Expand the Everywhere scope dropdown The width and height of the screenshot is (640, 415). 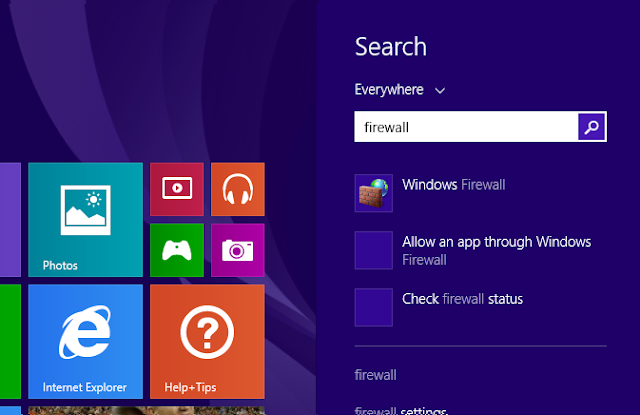[x=400, y=90]
